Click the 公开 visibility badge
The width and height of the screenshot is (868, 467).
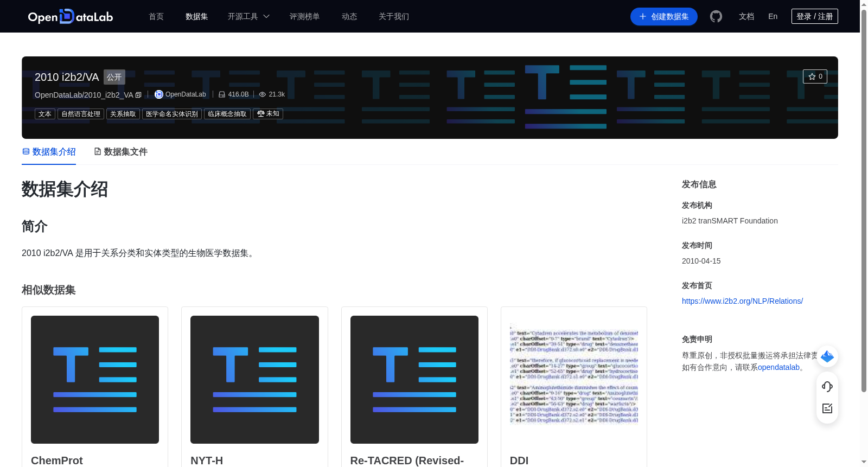click(x=114, y=77)
